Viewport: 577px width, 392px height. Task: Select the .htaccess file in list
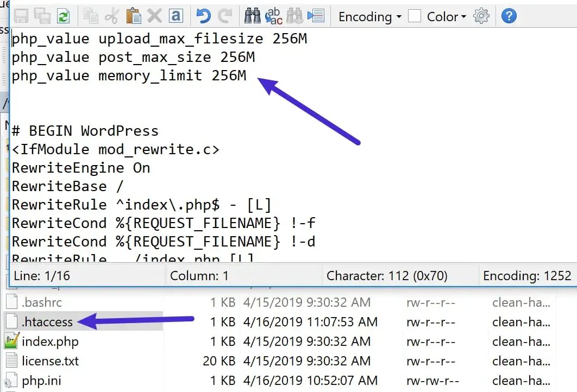point(47,322)
